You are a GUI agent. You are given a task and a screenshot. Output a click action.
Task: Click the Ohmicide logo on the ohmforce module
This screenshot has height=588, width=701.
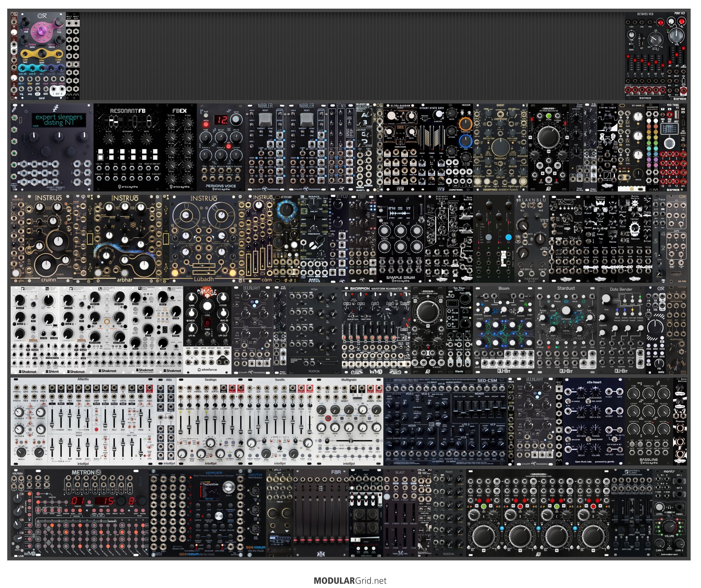pyautogui.click(x=207, y=292)
